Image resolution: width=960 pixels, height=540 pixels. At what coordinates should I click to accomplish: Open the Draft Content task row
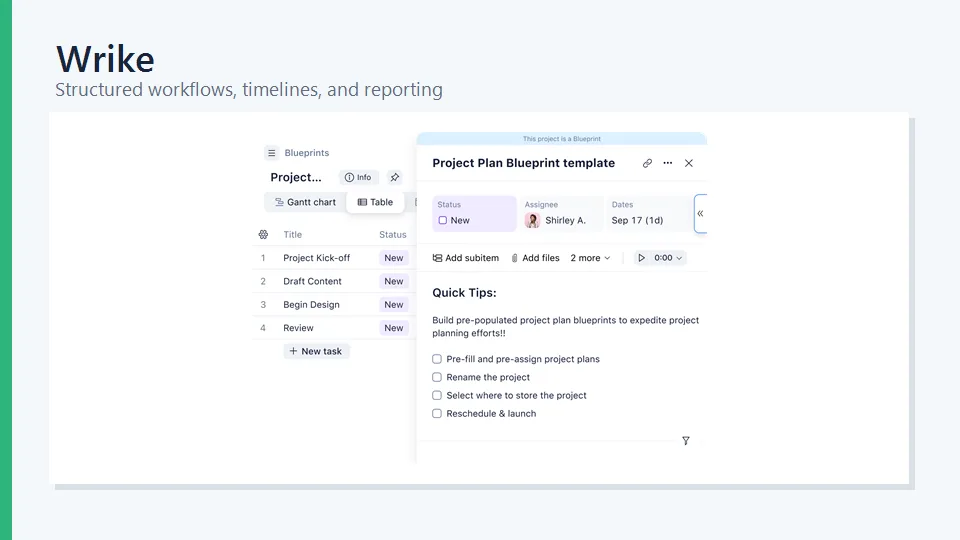pyautogui.click(x=334, y=281)
